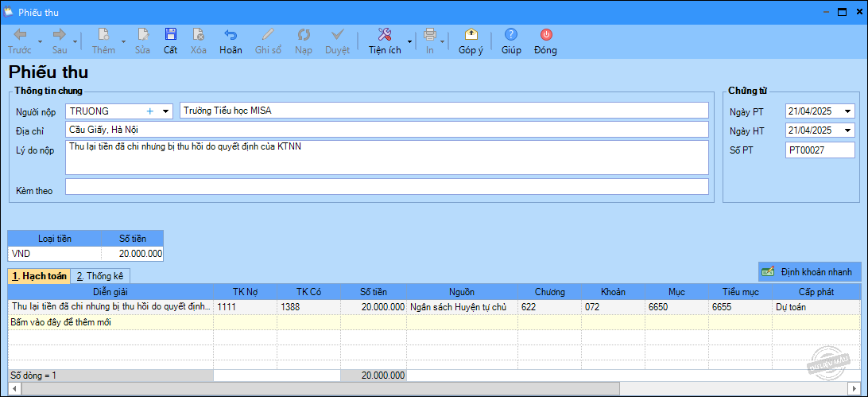
Task: Click the horizontal scrollbar right arrow
Action: click(854, 389)
